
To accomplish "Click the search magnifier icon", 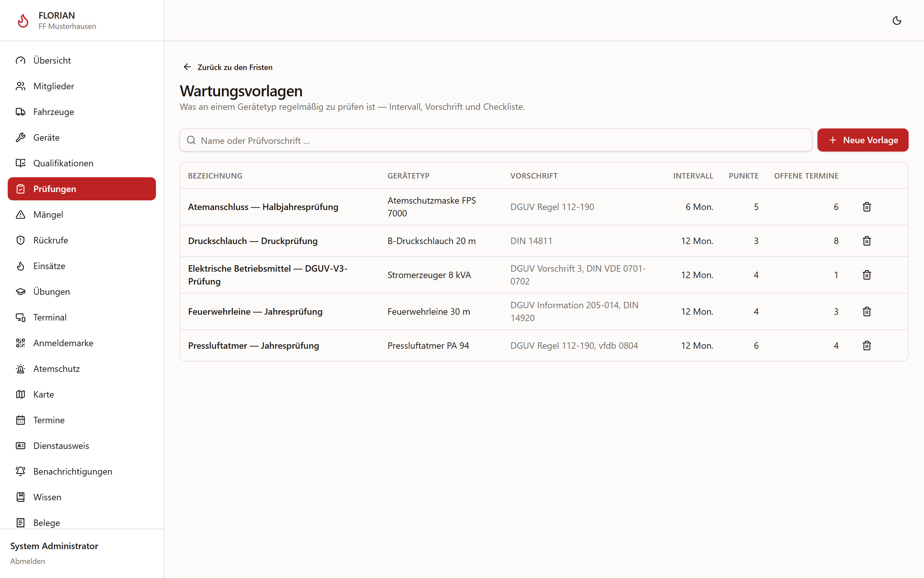I will (191, 140).
